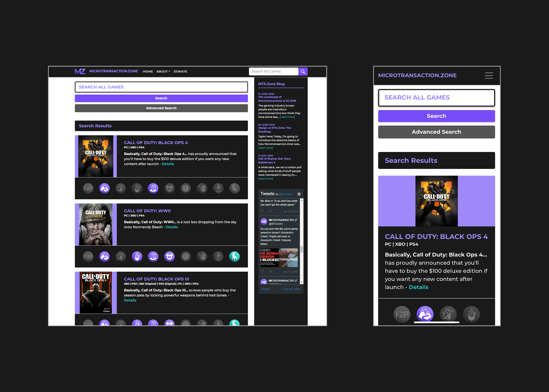Open the HOME nav item
549x392 pixels.
148,72
